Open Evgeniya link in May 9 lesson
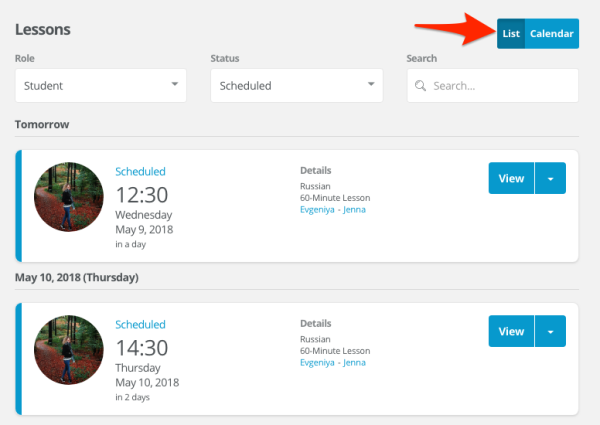This screenshot has width=600, height=425. [x=317, y=210]
